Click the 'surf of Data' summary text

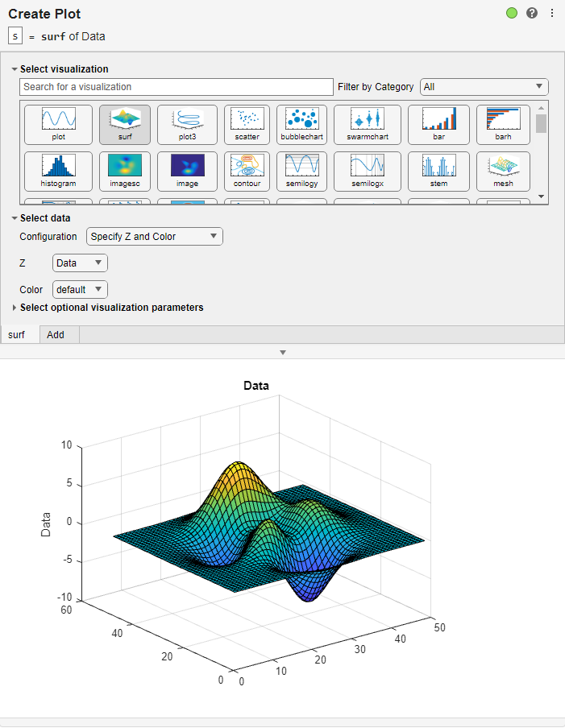73,36
